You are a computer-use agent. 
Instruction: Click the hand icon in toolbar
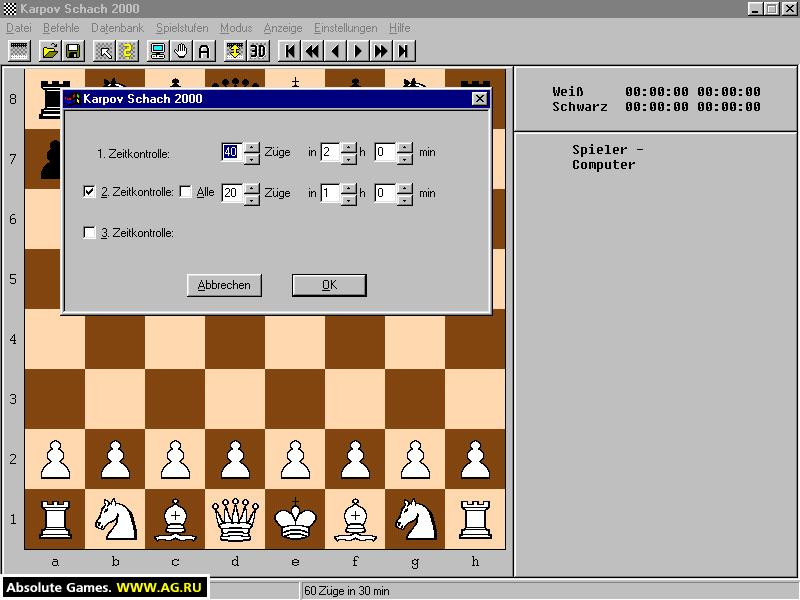[x=181, y=51]
